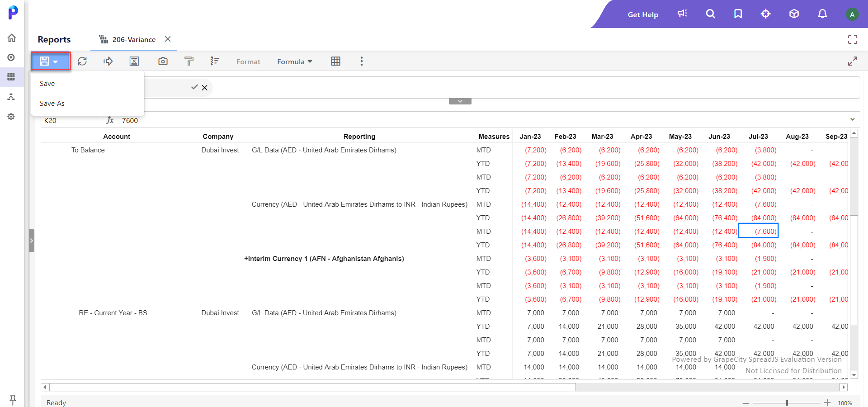The height and width of the screenshot is (407, 868).
Task: Open bookmarks icon in header
Action: point(738,14)
